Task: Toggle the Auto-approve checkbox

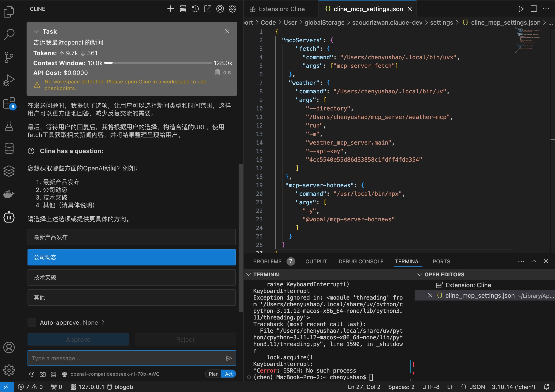Action: [x=32, y=322]
